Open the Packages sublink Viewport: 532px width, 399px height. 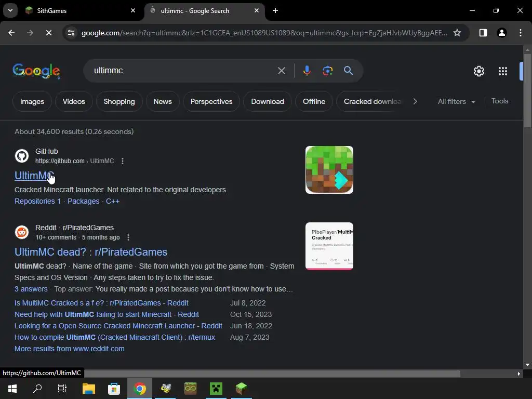(x=83, y=201)
